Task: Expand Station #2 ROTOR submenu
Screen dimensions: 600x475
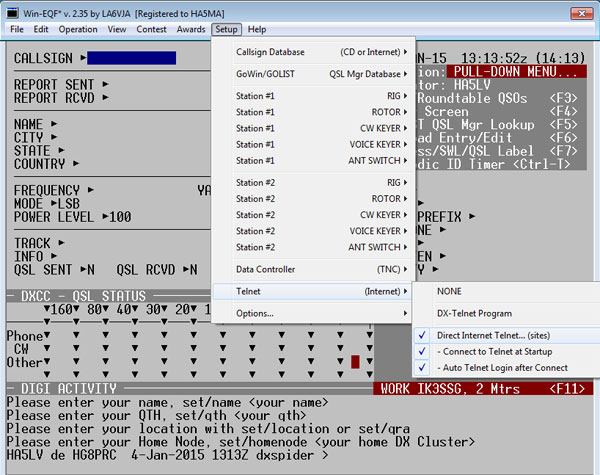Action: point(313,199)
